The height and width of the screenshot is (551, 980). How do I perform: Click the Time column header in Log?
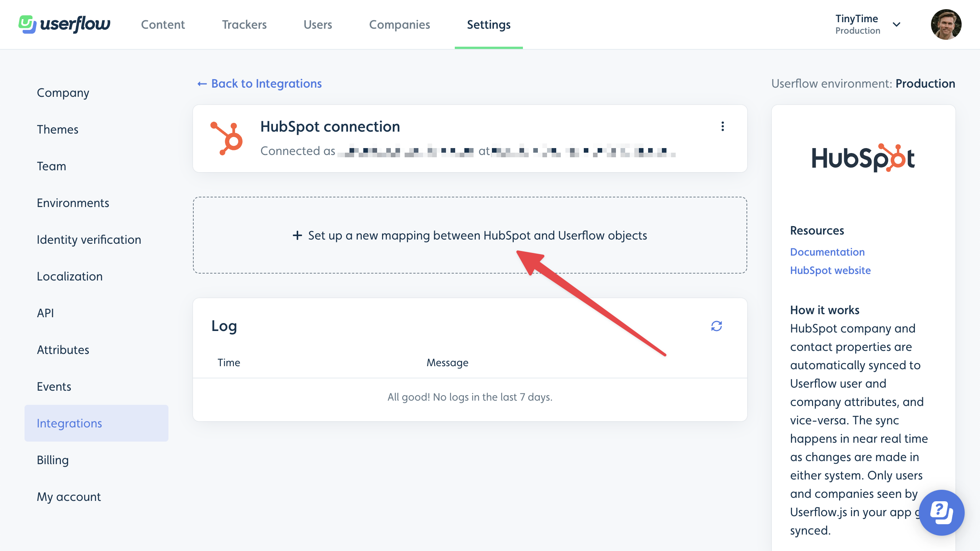[229, 362]
